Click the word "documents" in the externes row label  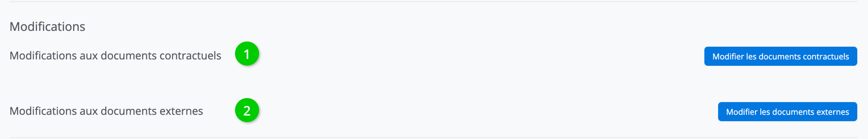[129, 111]
